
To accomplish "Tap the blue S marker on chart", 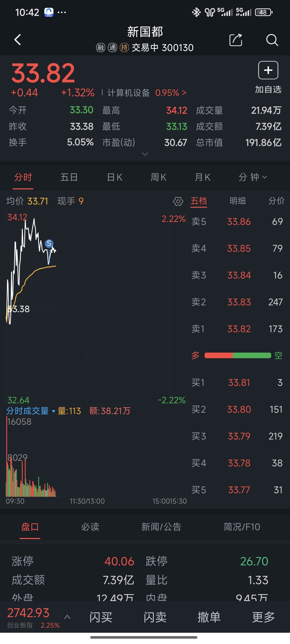I will (49, 243).
